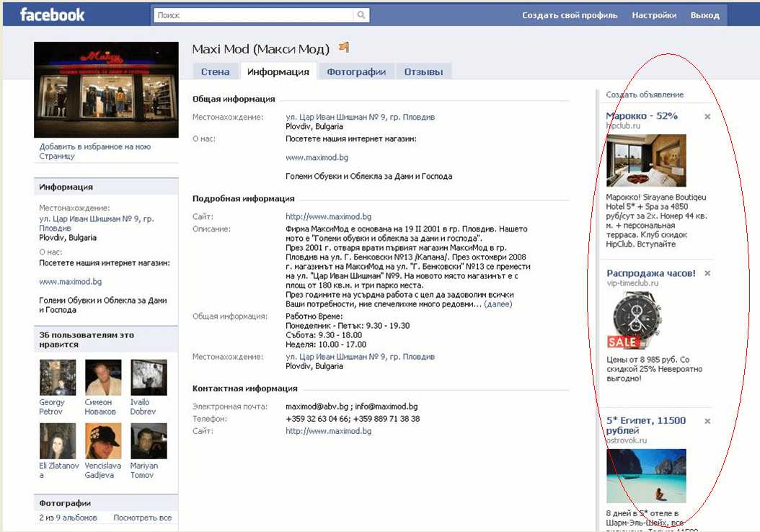Click Выход to log out

pos(704,15)
